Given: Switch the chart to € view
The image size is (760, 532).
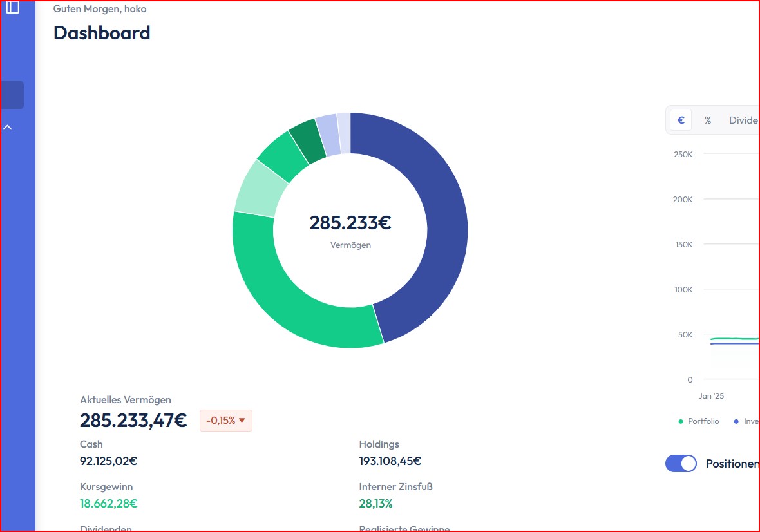Looking at the screenshot, I should click(681, 120).
